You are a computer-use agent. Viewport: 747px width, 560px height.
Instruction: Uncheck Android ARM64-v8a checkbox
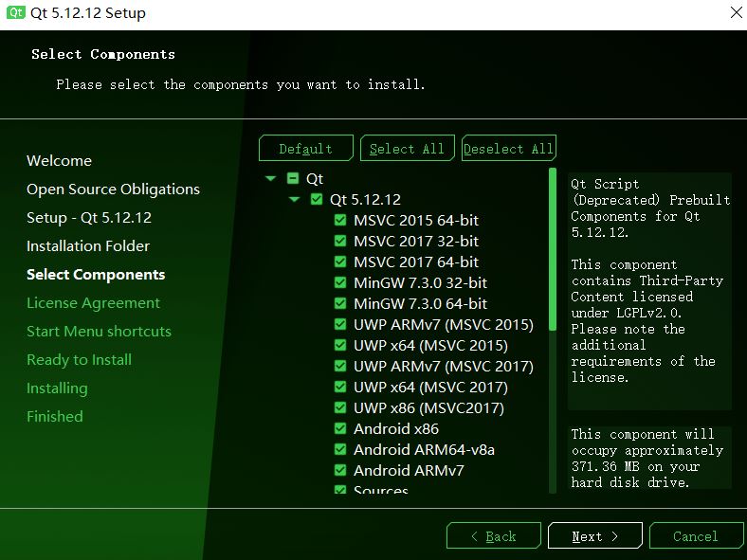point(340,449)
